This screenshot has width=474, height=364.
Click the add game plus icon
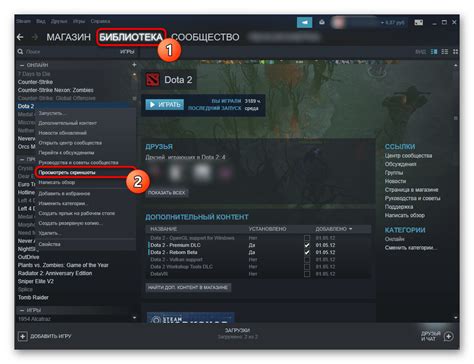pyautogui.click(x=22, y=336)
